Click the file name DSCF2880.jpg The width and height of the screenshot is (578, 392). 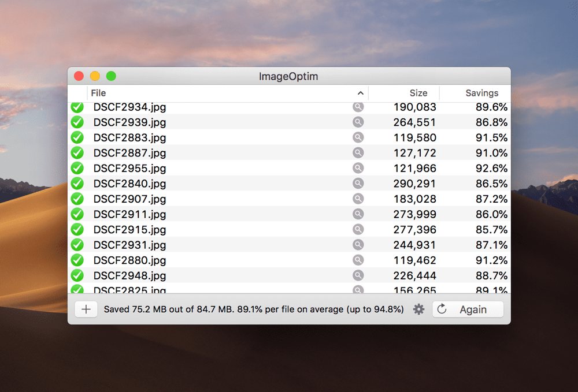(129, 260)
